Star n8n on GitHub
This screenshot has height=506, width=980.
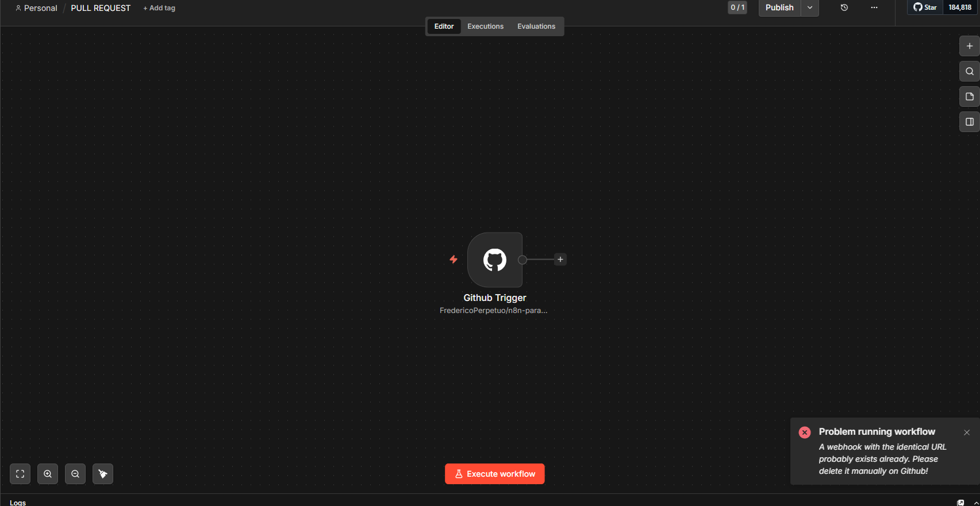(925, 7)
